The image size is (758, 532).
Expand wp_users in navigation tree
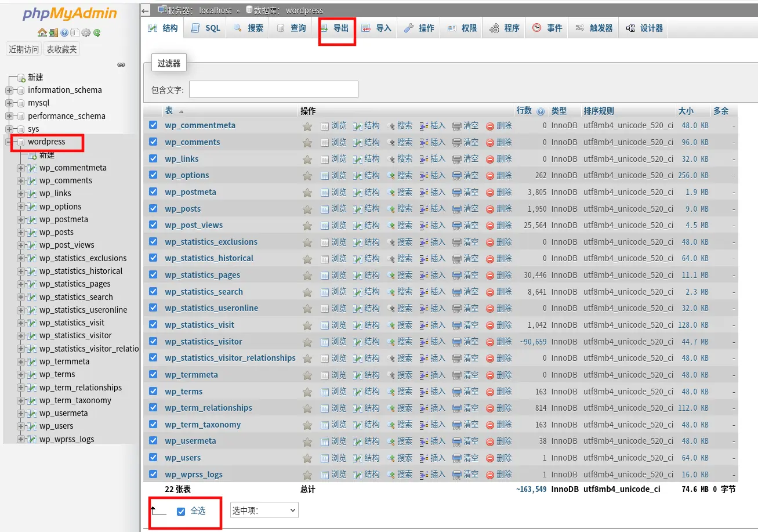[21, 426]
